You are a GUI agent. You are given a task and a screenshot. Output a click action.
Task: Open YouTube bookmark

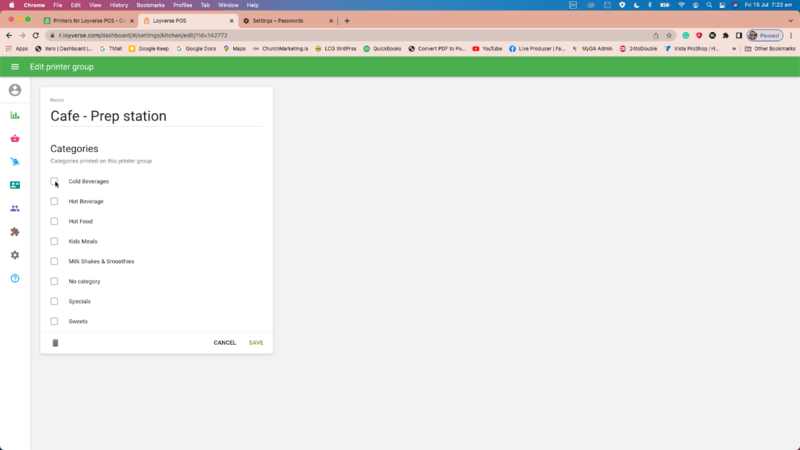point(487,48)
